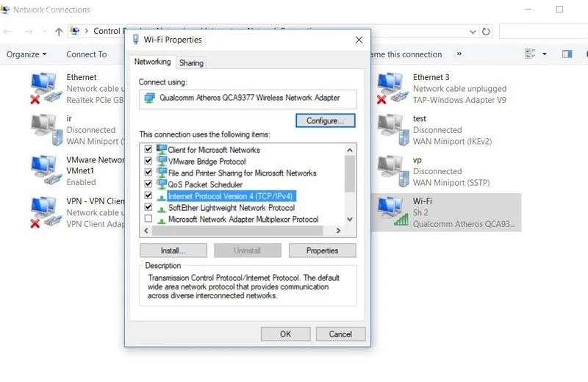The image size is (588, 382).
Task: Click the VMware Bridge Protocol icon
Action: click(162, 161)
